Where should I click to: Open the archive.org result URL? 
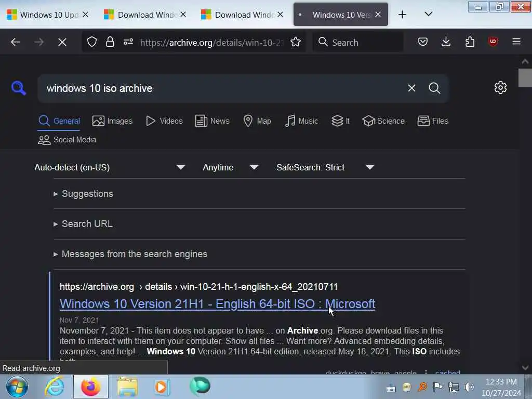(x=198, y=287)
